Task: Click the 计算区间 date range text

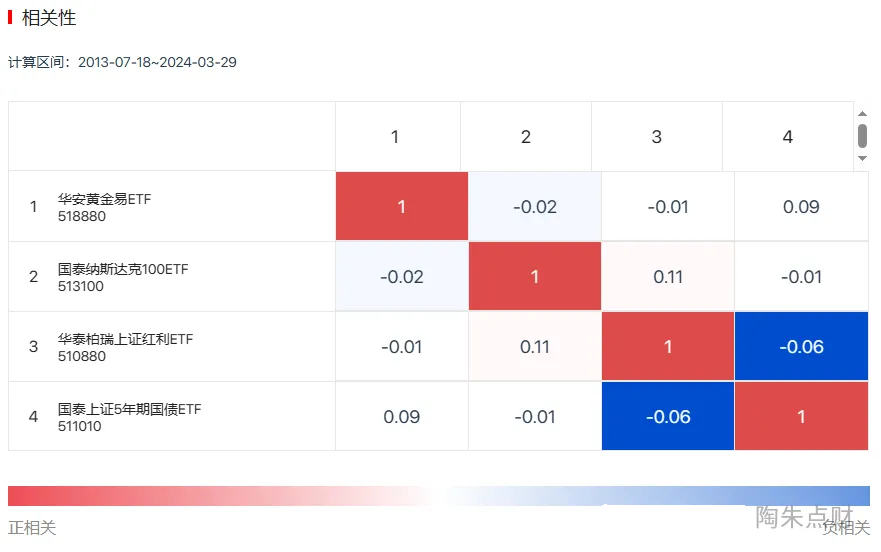Action: click(x=122, y=62)
